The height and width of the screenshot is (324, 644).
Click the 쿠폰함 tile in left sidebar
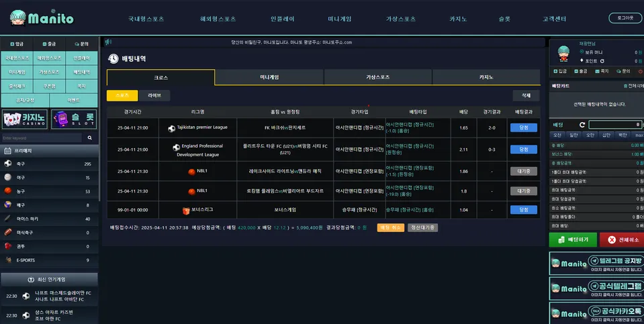click(49, 86)
